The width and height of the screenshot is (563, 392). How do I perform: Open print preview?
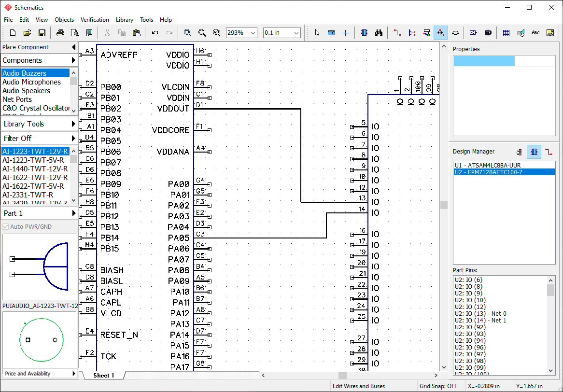pyautogui.click(x=75, y=33)
